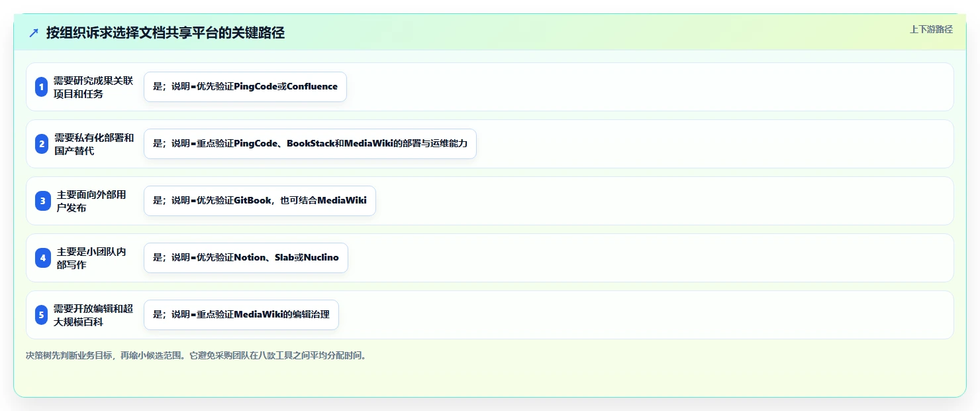Open the answer box mentioning PingCode或Confluence
The image size is (980, 411).
point(245,87)
